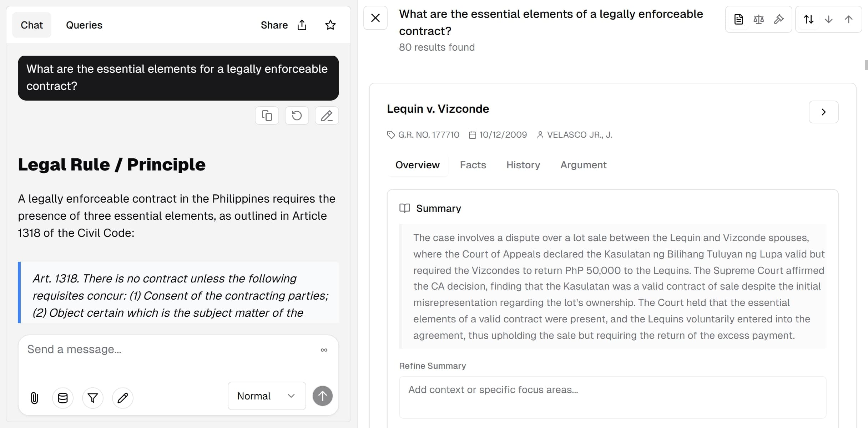Click the gavel icon in results toolbar
868x428 pixels.
778,19
